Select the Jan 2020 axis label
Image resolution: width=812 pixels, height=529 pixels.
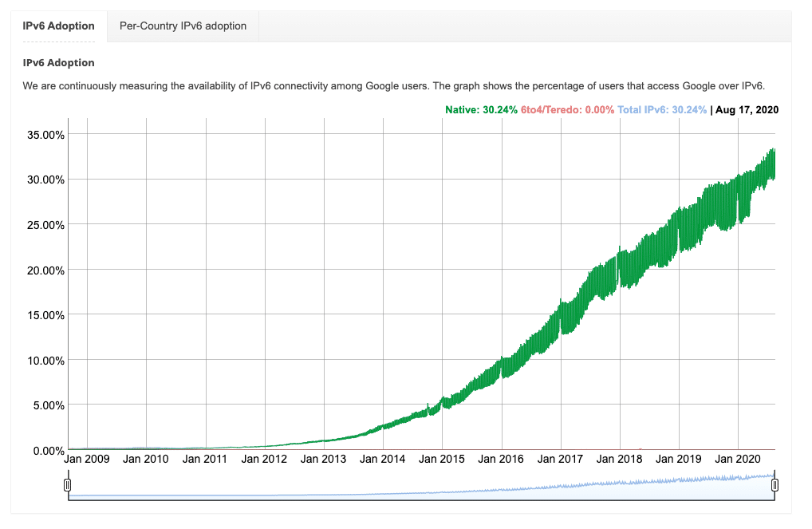pyautogui.click(x=736, y=459)
